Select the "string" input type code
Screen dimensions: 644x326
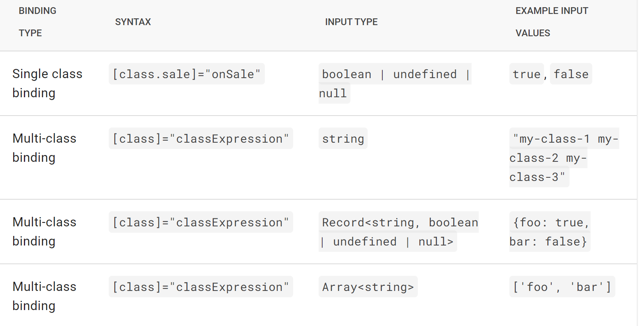tap(343, 139)
